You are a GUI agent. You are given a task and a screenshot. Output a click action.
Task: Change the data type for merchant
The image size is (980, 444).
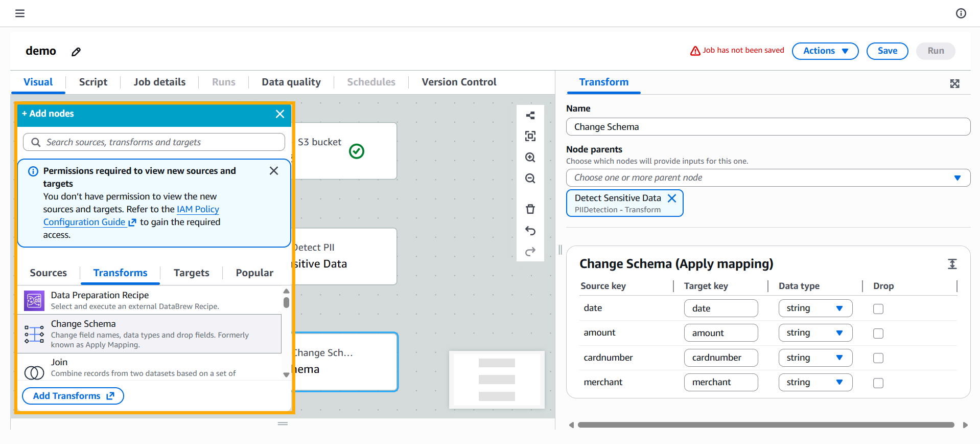tap(815, 383)
